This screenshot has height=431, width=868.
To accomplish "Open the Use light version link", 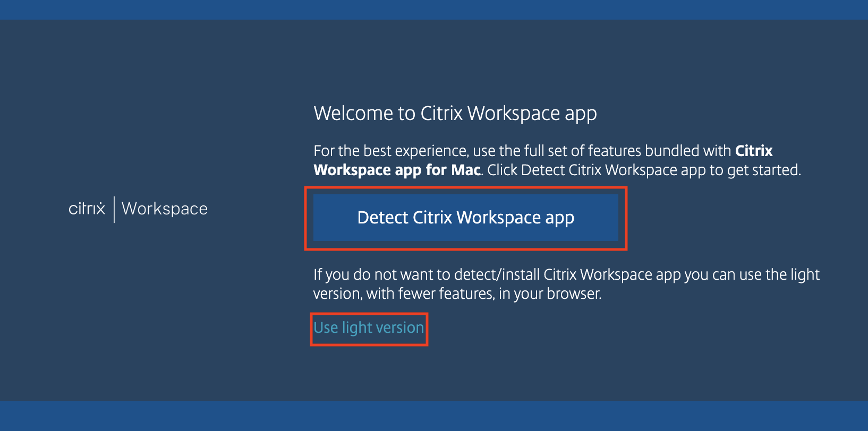I will pyautogui.click(x=369, y=328).
